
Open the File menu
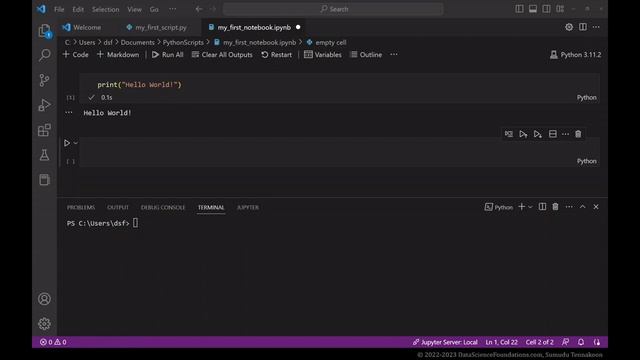pos(59,9)
